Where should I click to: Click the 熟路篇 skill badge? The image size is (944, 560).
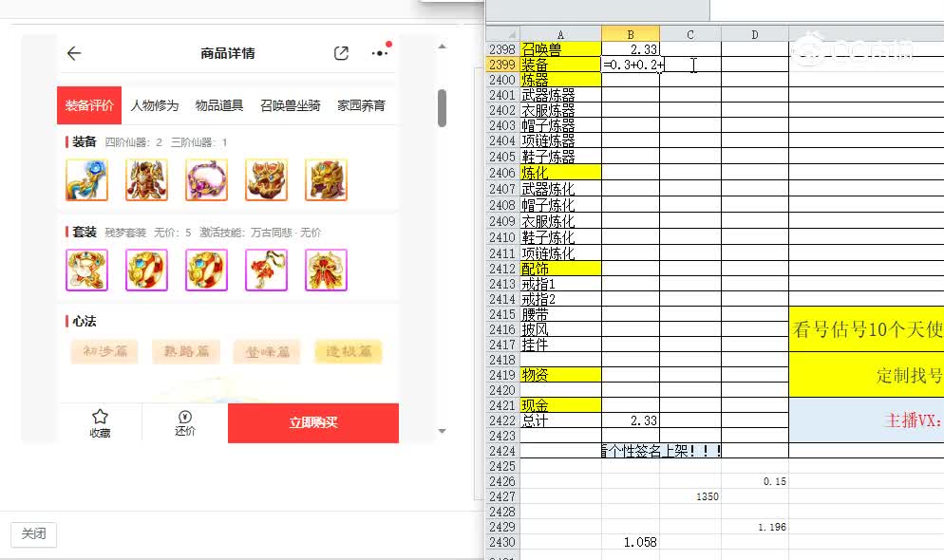pyautogui.click(x=186, y=351)
